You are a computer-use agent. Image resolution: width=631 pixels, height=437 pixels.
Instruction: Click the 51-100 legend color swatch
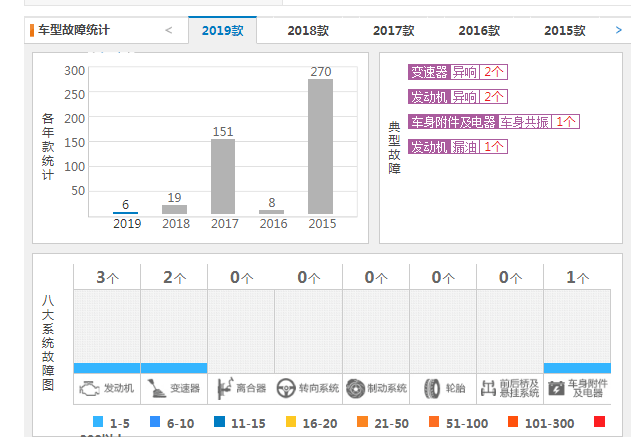pos(434,422)
